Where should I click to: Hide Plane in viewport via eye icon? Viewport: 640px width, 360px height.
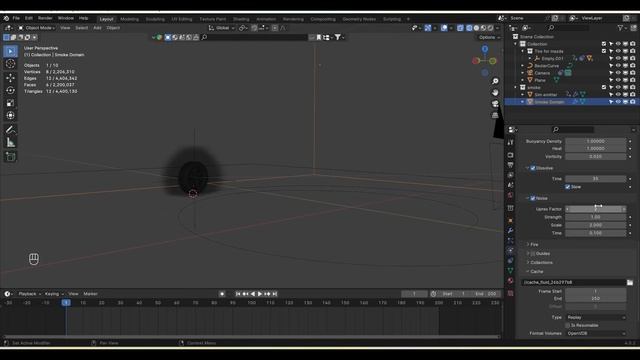pos(618,80)
